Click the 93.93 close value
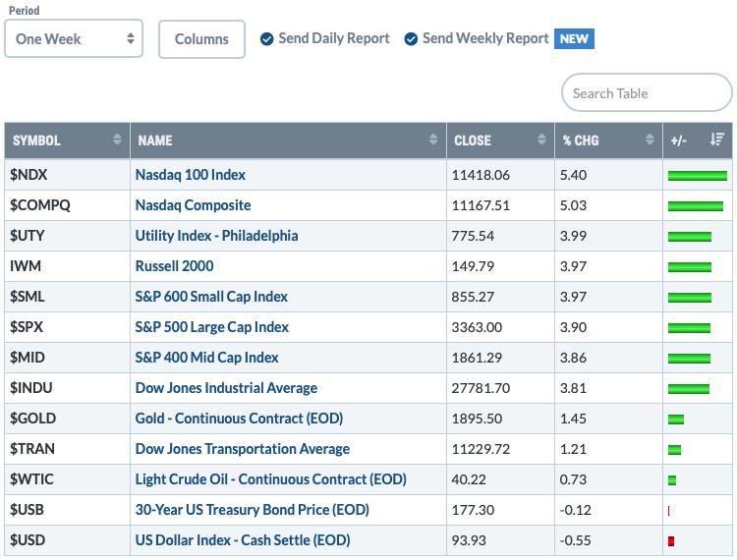 click(x=469, y=540)
